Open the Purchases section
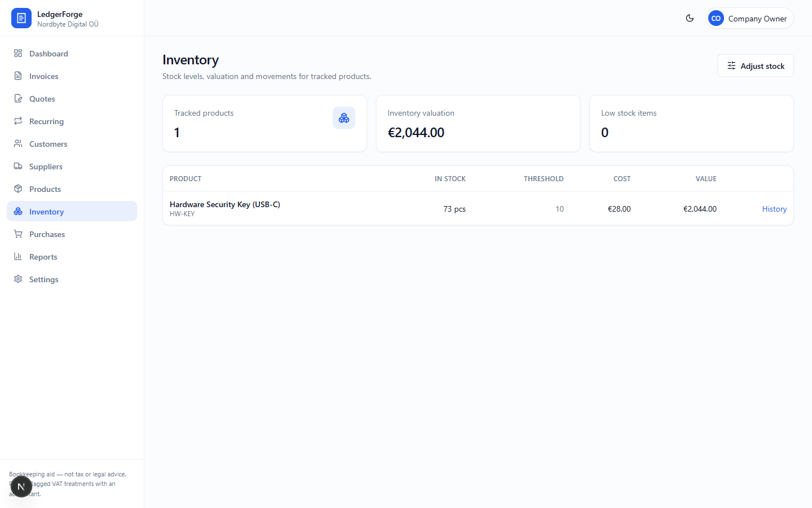 (72, 234)
